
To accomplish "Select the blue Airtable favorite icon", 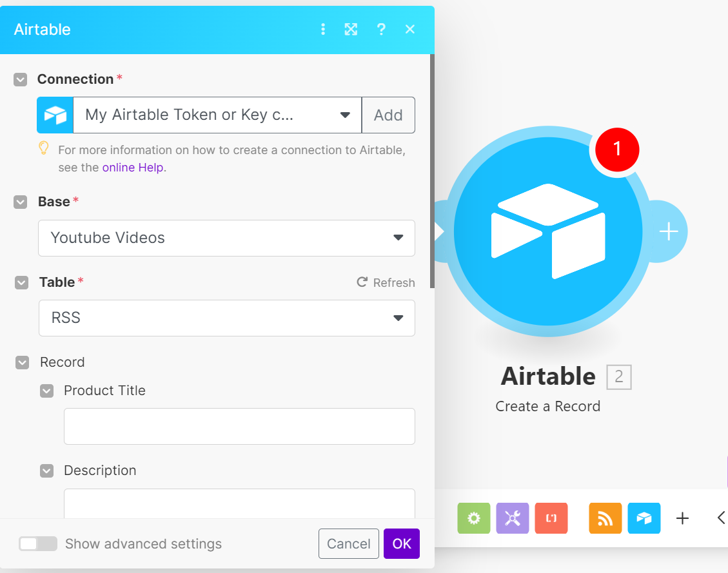I will click(x=644, y=518).
